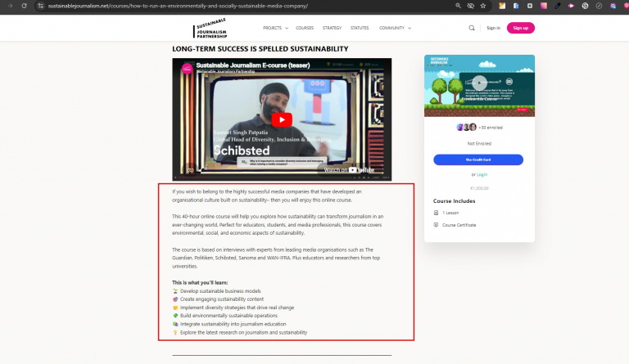The width and height of the screenshot is (629, 364).
Task: Reload the page with the refresh icon
Action: 24,6
